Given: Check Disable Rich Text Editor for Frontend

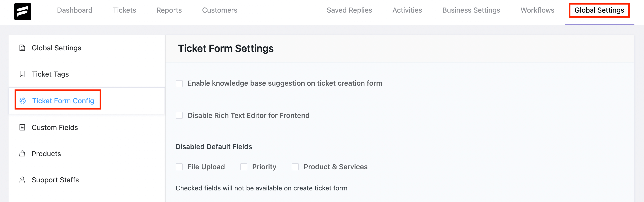Looking at the screenshot, I should click(179, 116).
